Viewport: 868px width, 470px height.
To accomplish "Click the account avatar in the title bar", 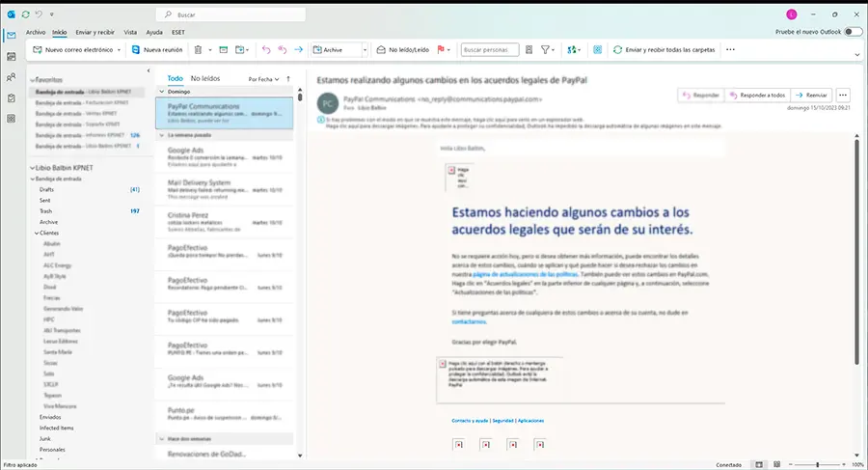I will 792,14.
